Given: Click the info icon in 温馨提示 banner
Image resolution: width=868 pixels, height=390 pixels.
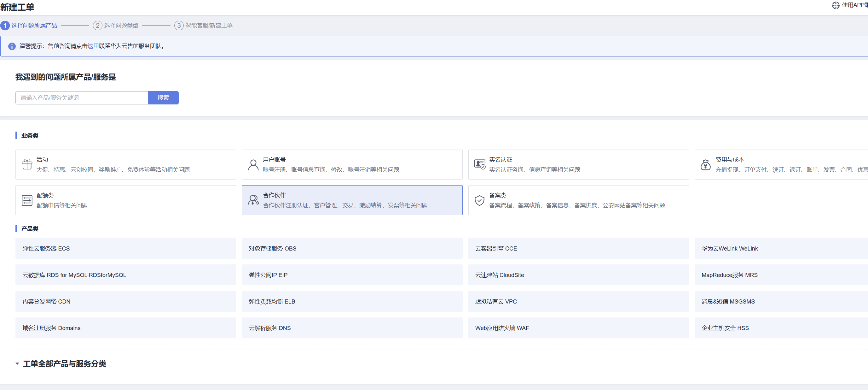Looking at the screenshot, I should click(x=12, y=46).
